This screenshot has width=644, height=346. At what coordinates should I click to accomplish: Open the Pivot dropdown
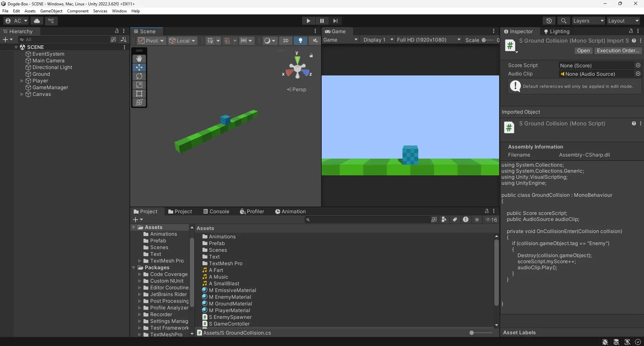pos(151,41)
